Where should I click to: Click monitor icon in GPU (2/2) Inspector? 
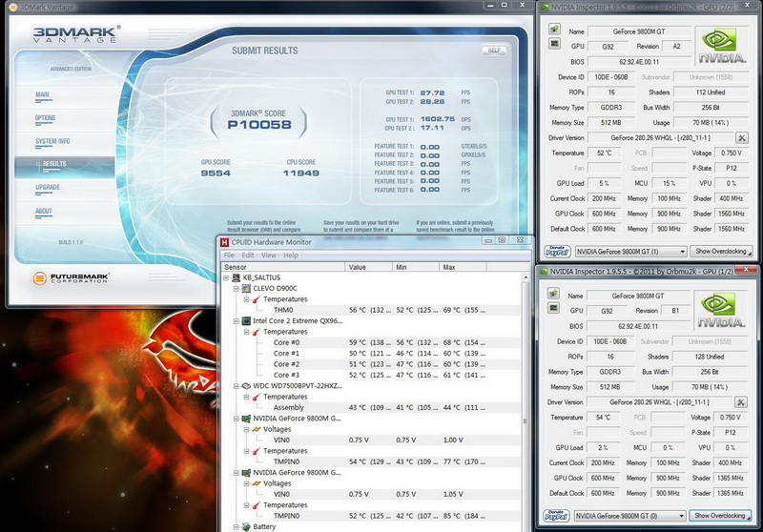[x=554, y=44]
